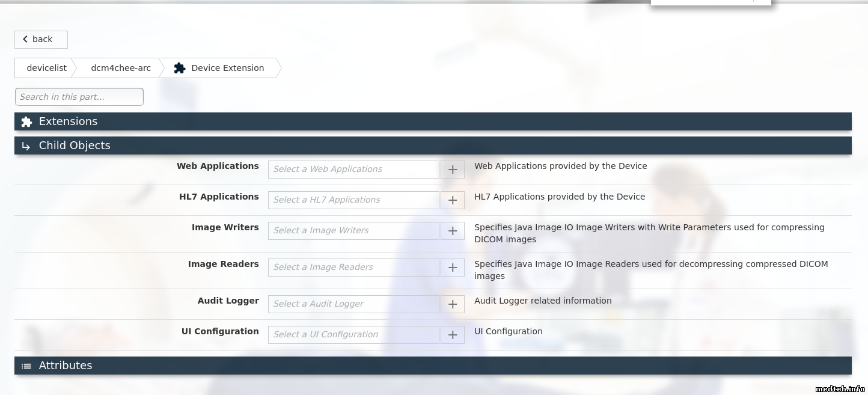Open the Select a HL7 Applications dropdown
The image size is (868, 395).
point(353,200)
